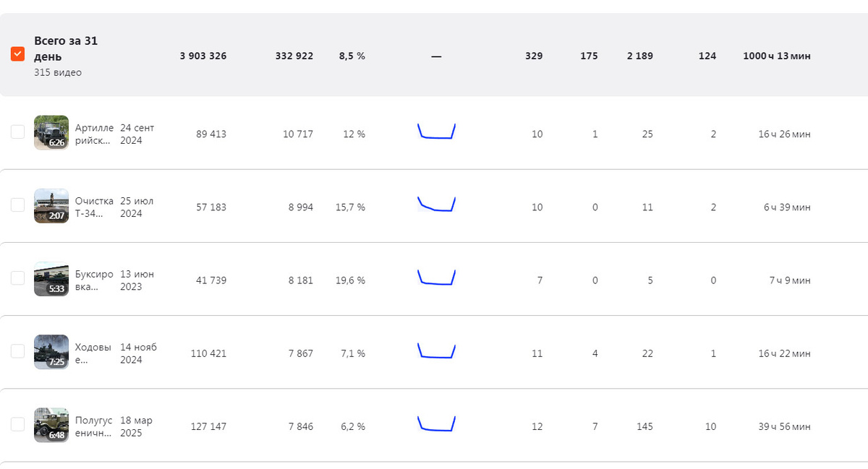Click retention sparkline for the 25 июл 2024 video
868x469 pixels.
436,205
